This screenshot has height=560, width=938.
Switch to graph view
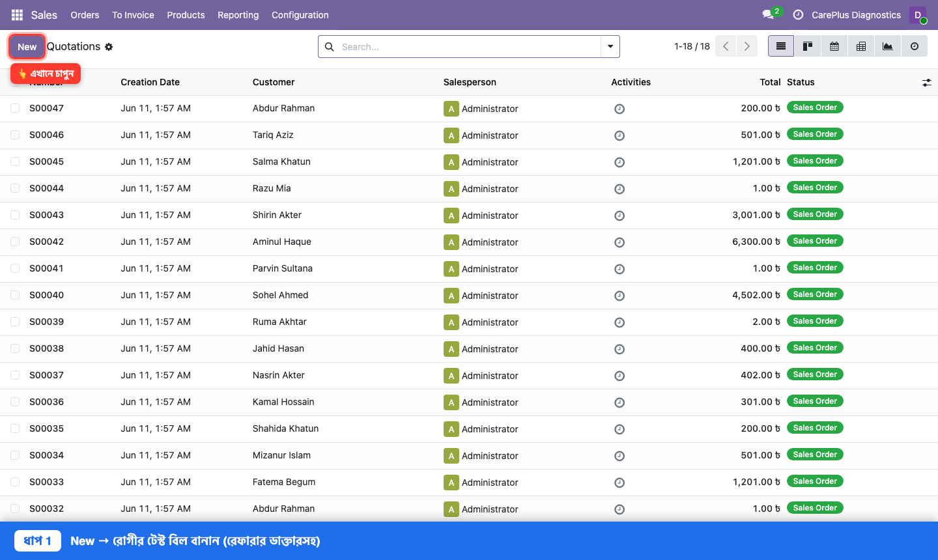(888, 46)
